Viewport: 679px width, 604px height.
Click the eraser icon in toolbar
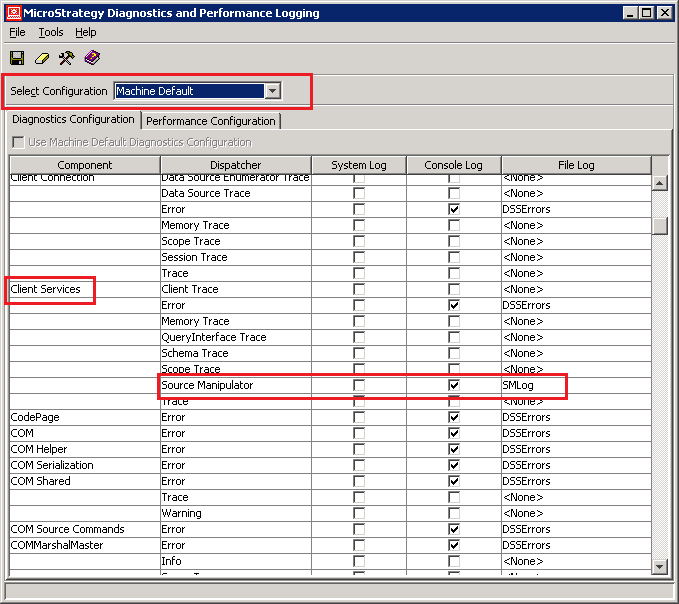tap(41, 58)
